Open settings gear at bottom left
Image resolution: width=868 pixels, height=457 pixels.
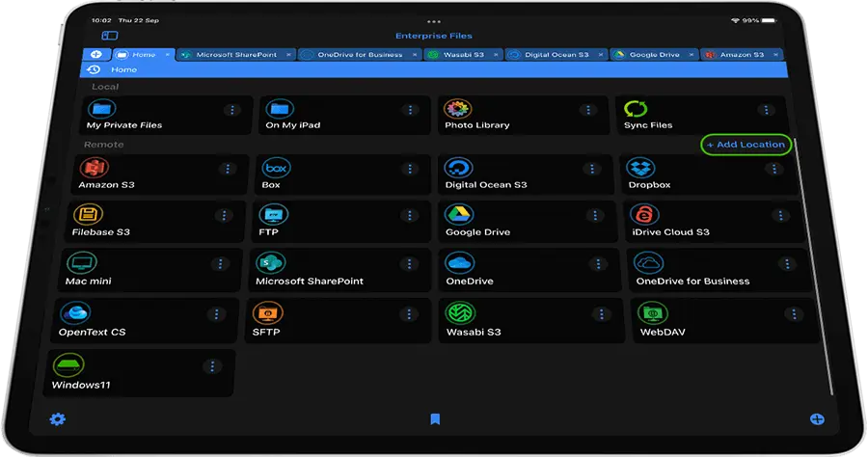[x=57, y=419]
